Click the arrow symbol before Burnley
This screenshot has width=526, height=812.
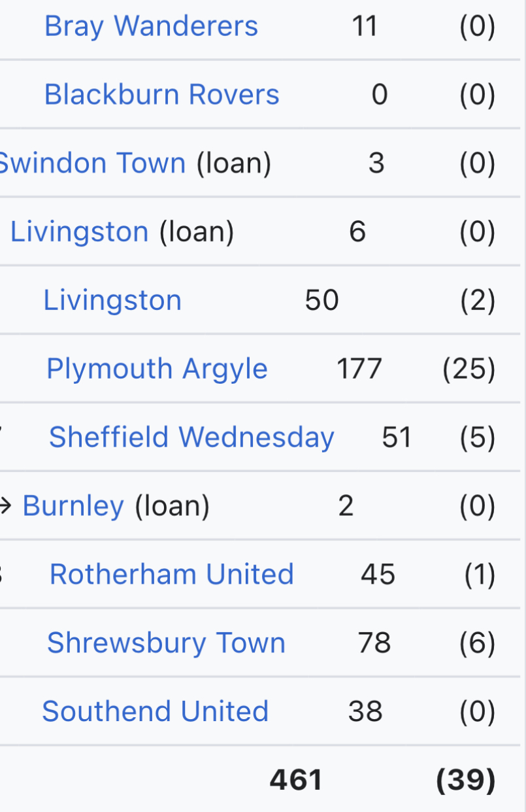pos(7,506)
